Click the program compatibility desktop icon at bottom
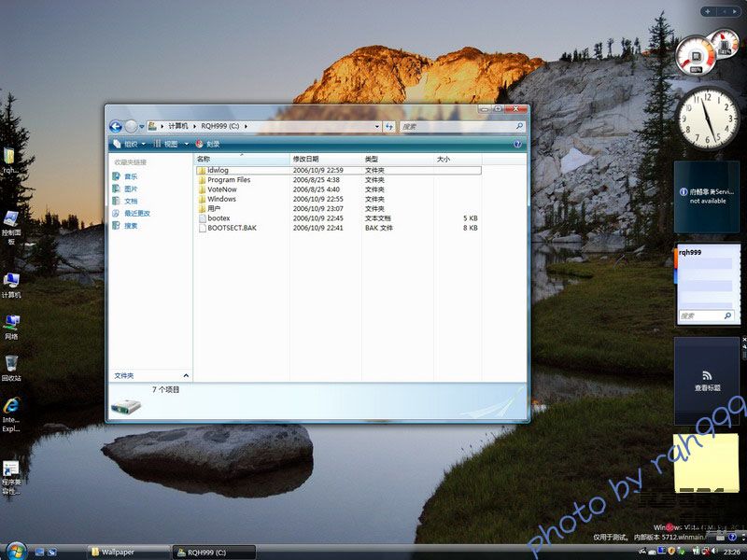The image size is (747, 560). 11,478
